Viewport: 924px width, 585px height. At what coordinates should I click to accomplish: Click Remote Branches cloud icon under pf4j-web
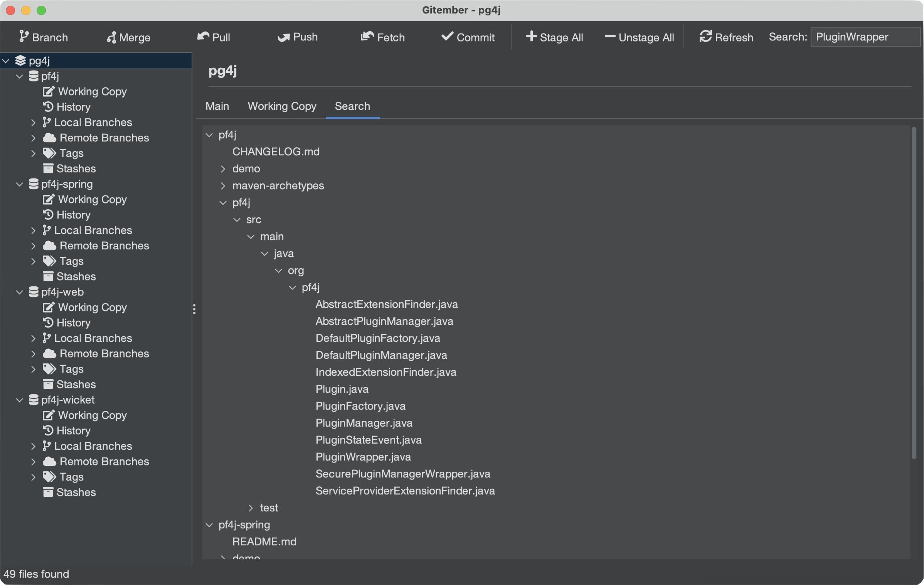[x=49, y=353]
